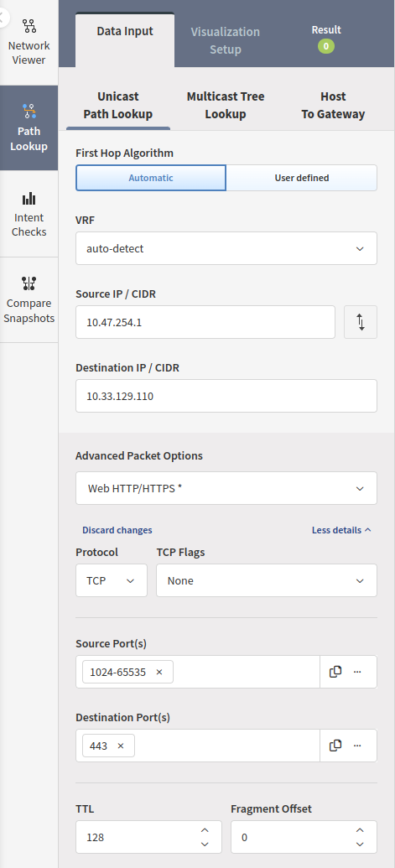Remove the 443 destination port tag
395x868 pixels.
pyautogui.click(x=121, y=746)
